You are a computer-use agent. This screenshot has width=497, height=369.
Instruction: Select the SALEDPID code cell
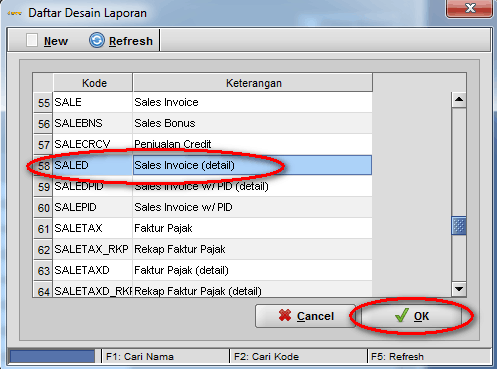coord(93,186)
